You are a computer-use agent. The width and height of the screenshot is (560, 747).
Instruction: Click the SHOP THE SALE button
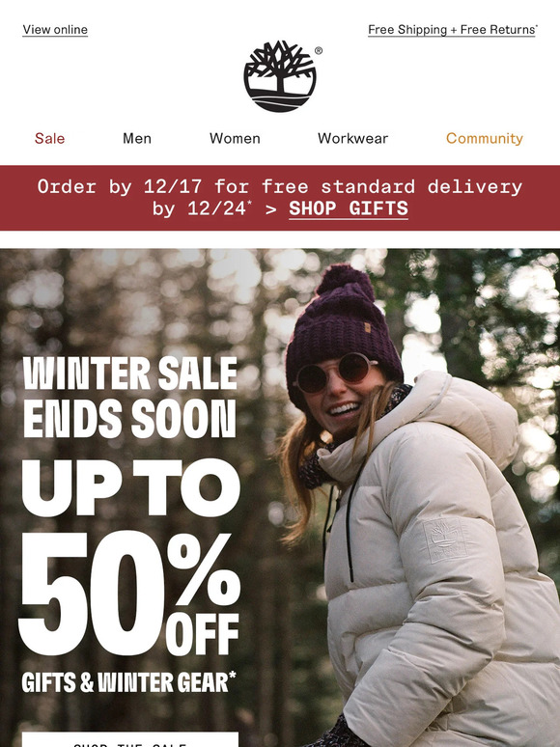(x=129, y=740)
